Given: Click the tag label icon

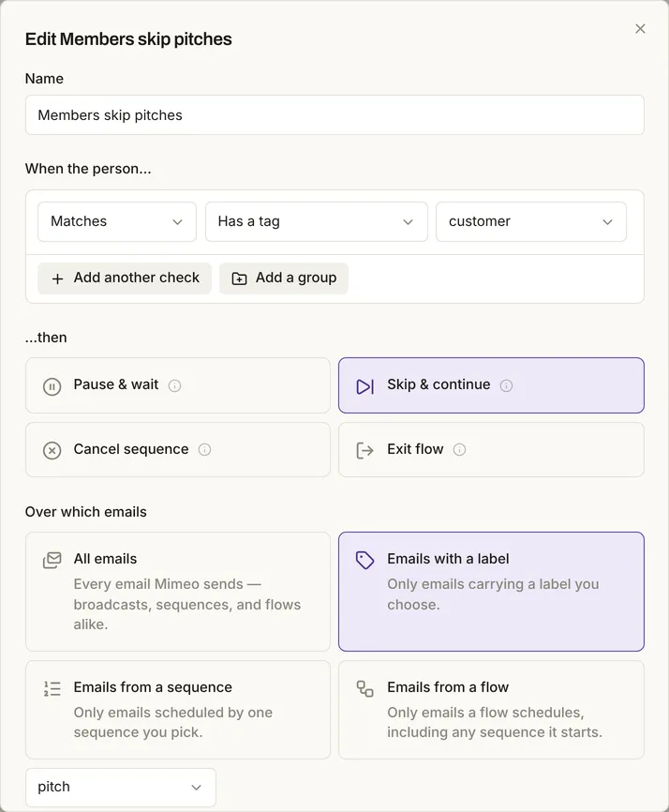Looking at the screenshot, I should (364, 561).
